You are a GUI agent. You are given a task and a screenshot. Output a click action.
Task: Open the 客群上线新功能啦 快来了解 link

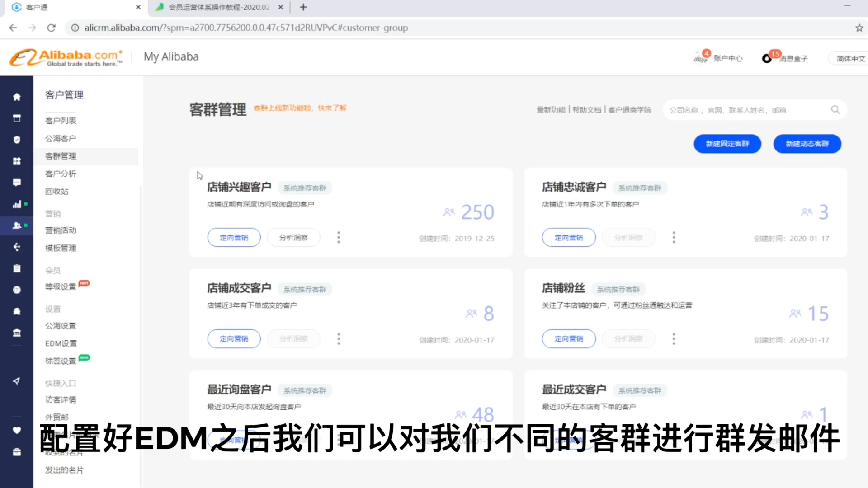click(x=300, y=108)
